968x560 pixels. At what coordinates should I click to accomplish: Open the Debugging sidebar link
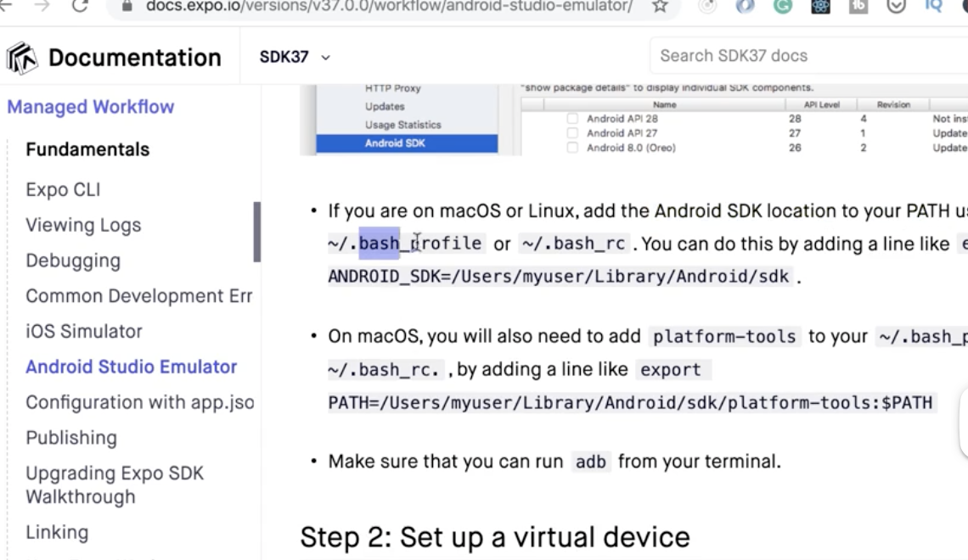click(x=73, y=260)
